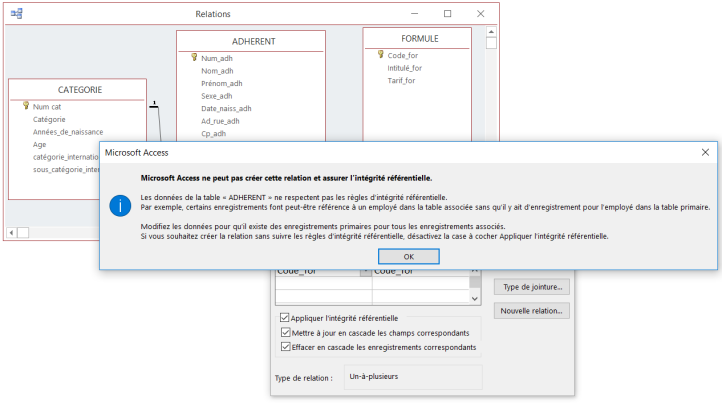Minimize the Relations window
The height and width of the screenshot is (420, 722).
414,14
